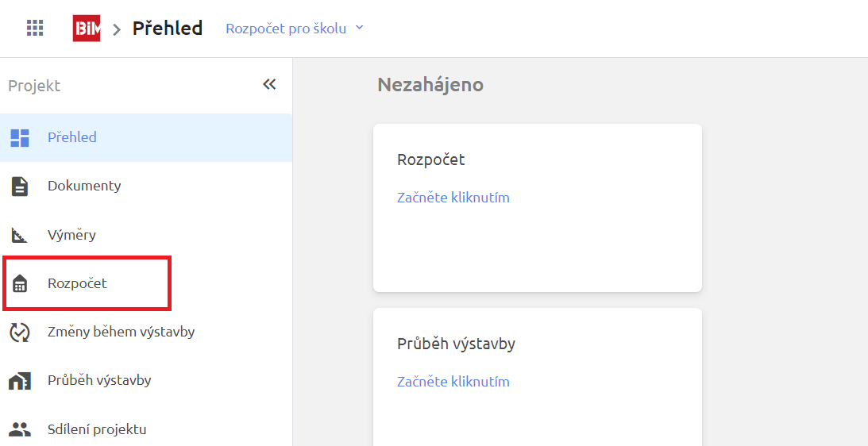Screen dimensions: 868x446
Task: Open Změny během výstavby label in sidebar
Action: pyautogui.click(x=121, y=332)
